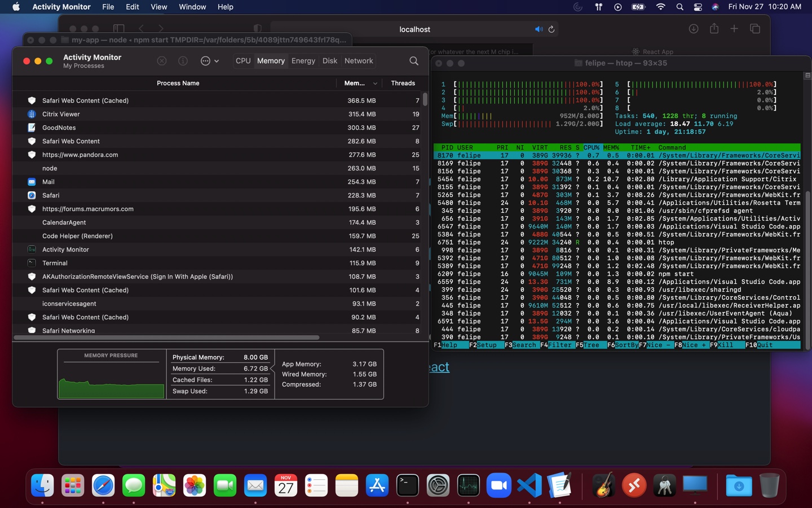Open Terminal from the Dock

pos(407,485)
